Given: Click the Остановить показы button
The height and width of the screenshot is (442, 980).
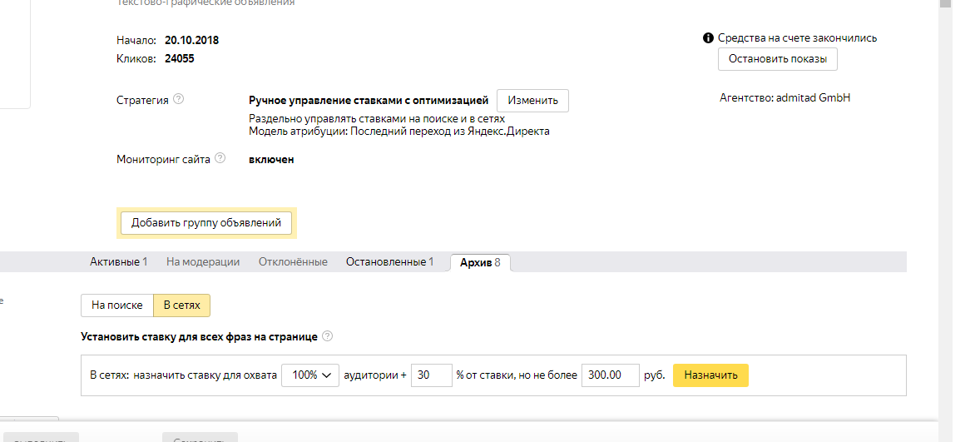Looking at the screenshot, I should point(778,59).
